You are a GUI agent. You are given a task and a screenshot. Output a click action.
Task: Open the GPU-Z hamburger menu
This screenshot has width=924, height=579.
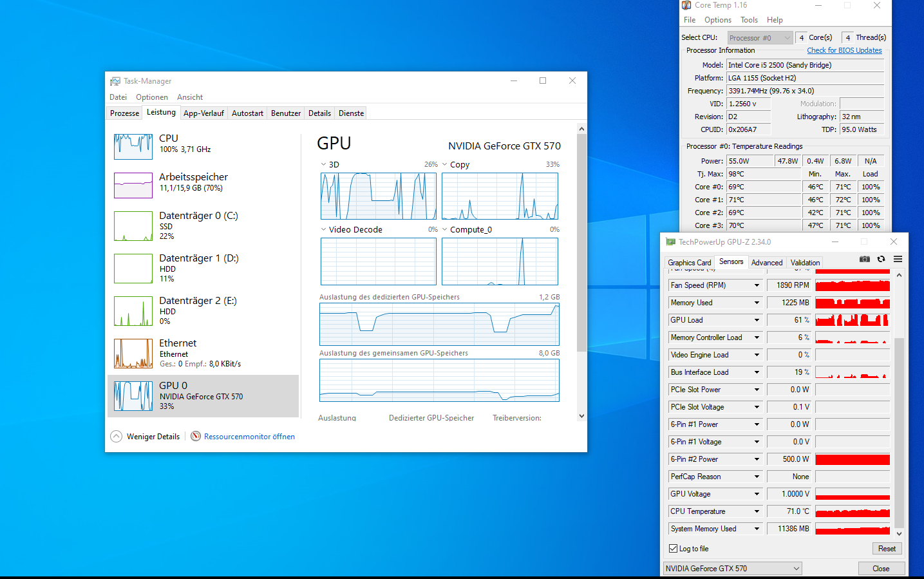coord(898,259)
